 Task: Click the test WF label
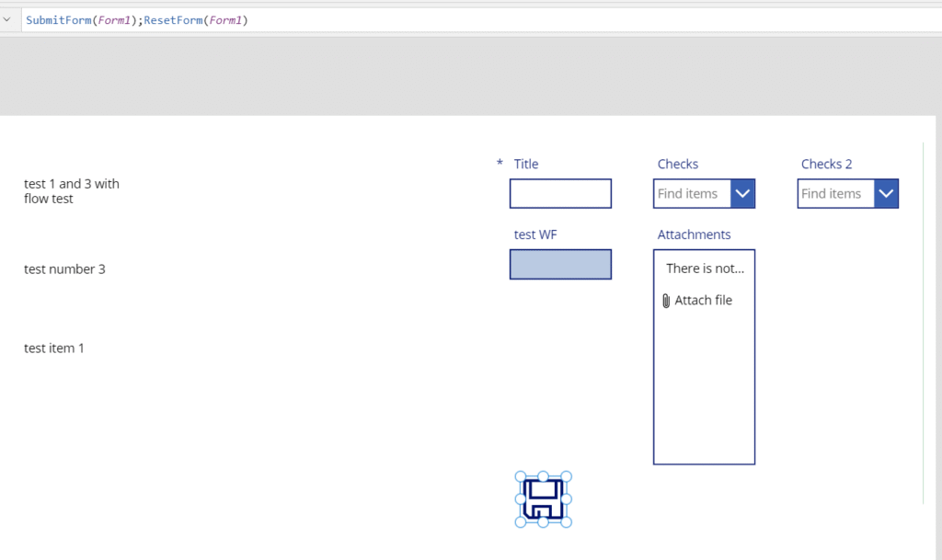[x=535, y=234]
